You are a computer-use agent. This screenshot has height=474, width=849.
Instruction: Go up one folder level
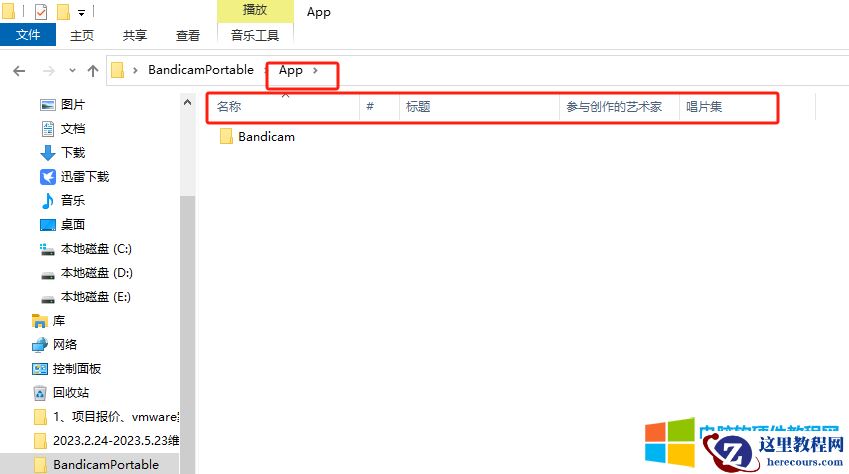click(x=93, y=71)
